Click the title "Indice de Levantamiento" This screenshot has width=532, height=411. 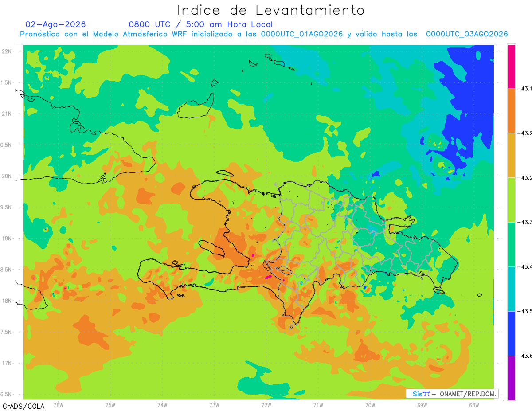(x=271, y=10)
